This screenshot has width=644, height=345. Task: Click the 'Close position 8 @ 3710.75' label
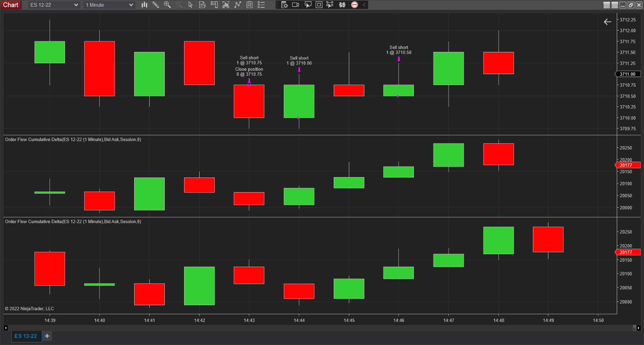point(249,72)
